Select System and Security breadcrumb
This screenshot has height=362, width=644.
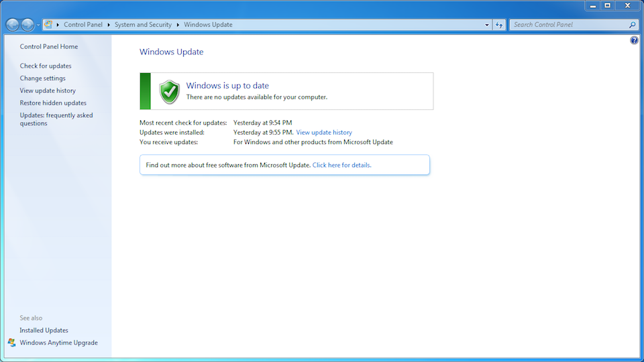[x=143, y=25]
